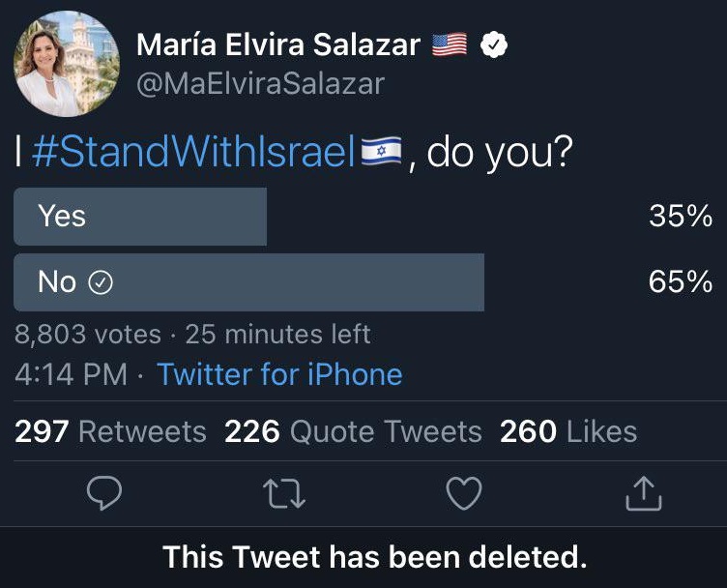The image size is (727, 588).
Task: Click the María Elvira Salazar display name
Action: (x=279, y=44)
